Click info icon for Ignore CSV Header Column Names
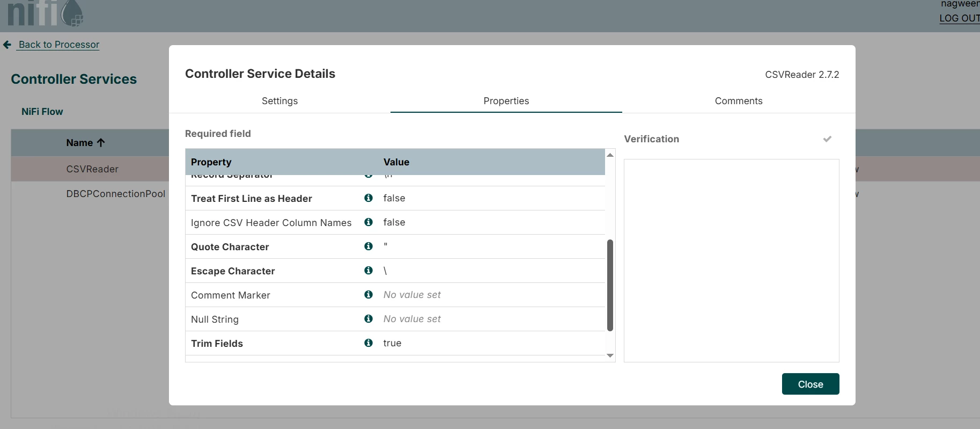Screen dimensions: 980x429 [x=369, y=222]
